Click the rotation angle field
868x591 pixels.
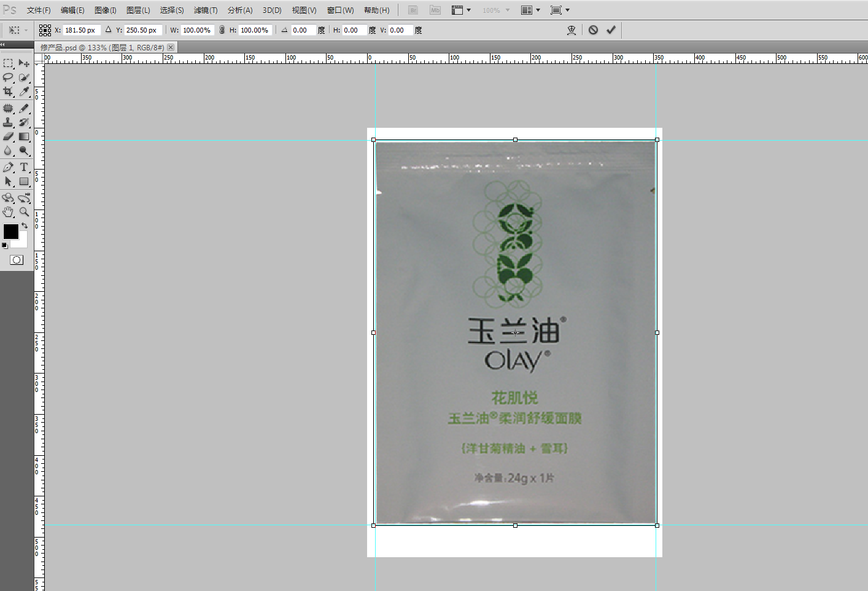303,30
